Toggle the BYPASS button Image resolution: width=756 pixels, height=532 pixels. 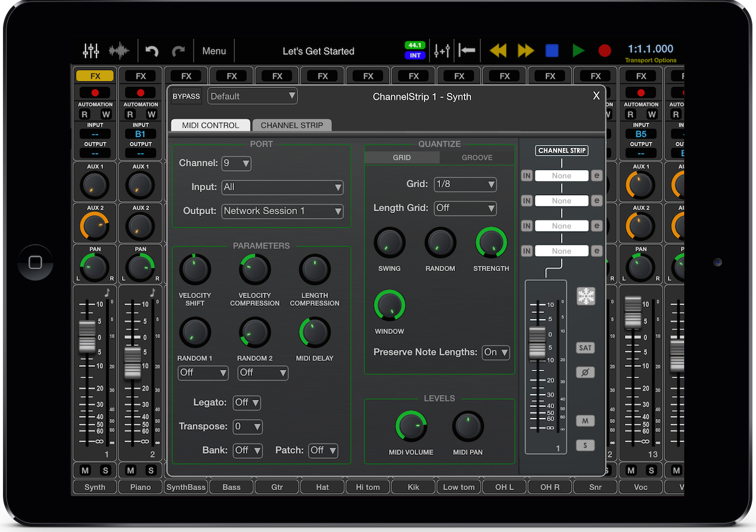coord(186,96)
